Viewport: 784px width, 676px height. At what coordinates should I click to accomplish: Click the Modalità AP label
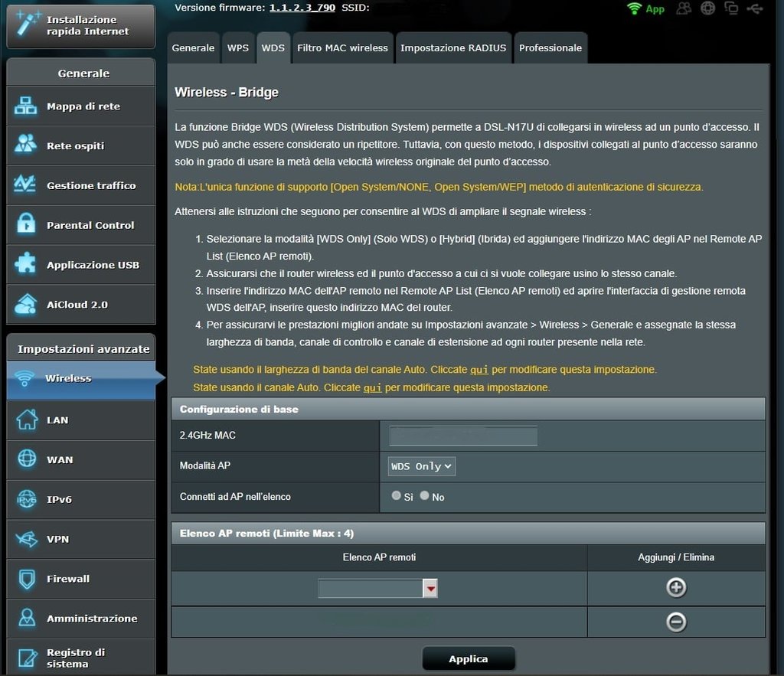205,465
